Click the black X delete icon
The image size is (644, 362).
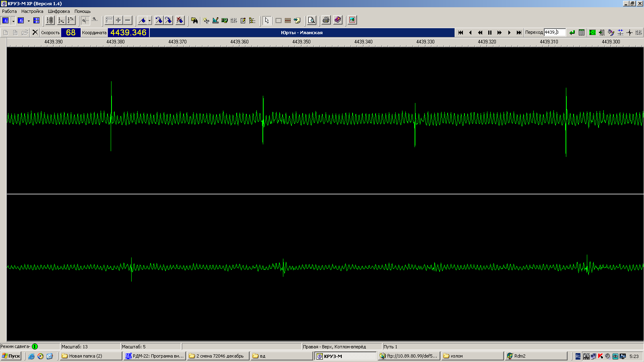tap(35, 33)
